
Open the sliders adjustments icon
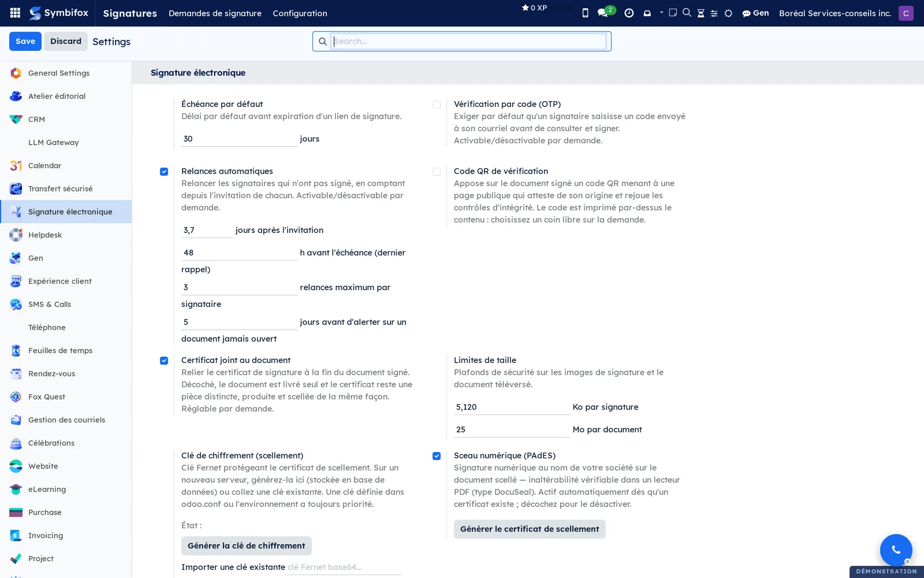(714, 13)
